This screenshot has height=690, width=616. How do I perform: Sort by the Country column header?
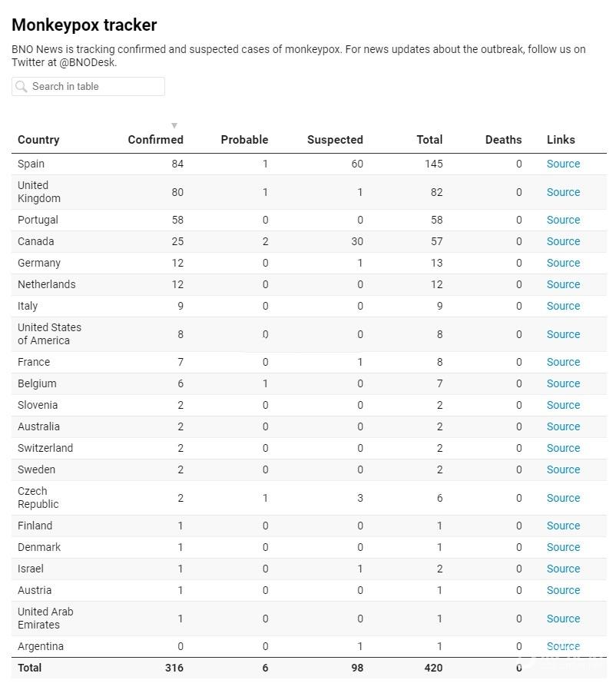coord(38,140)
